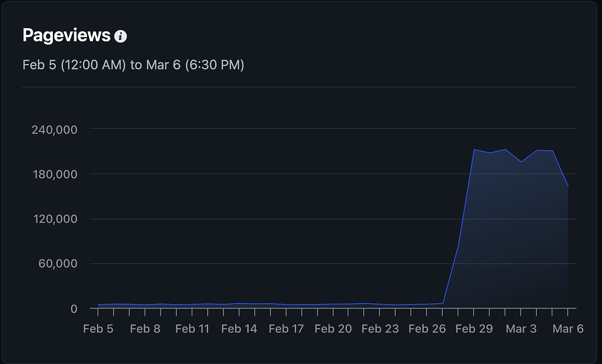The height and width of the screenshot is (364, 602).
Task: Click the Feb 14 axis label
Action: (x=240, y=329)
